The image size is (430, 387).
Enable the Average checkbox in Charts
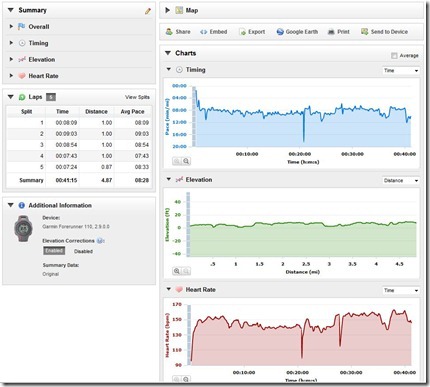click(x=394, y=56)
